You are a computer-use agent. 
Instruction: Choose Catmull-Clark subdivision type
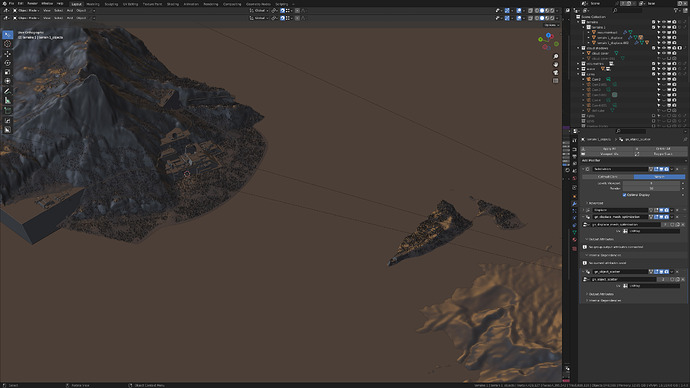[608, 177]
